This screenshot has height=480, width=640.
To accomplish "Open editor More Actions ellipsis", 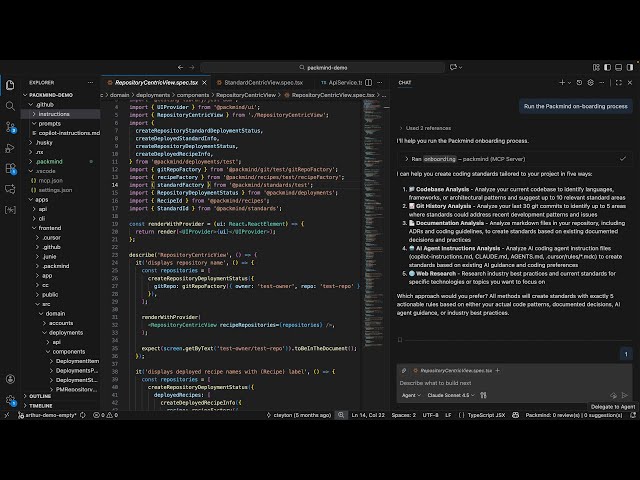I will (380, 82).
